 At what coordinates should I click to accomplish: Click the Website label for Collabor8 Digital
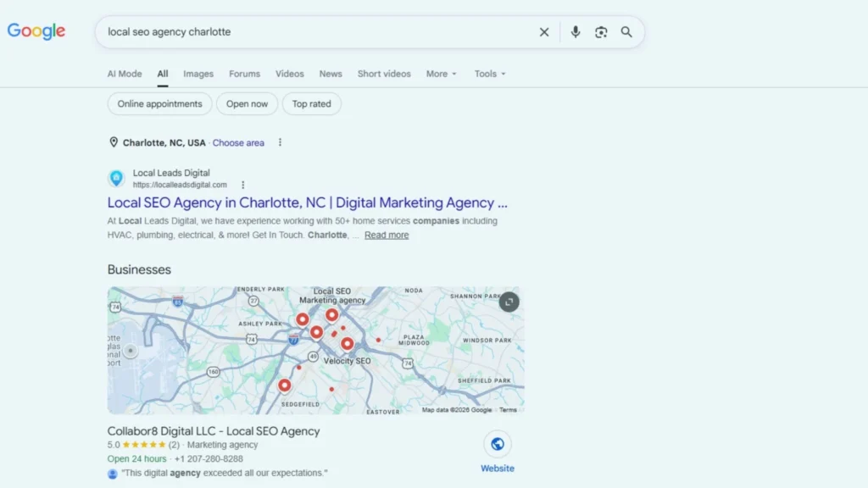point(497,469)
